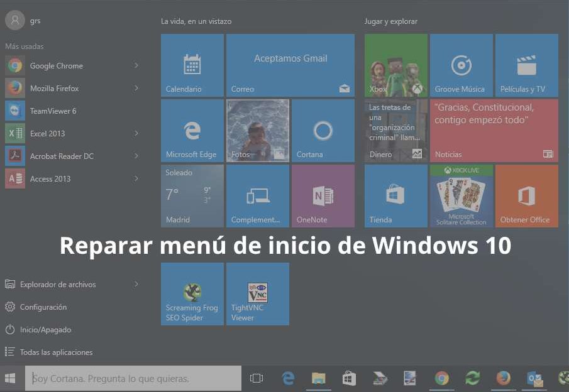Image resolution: width=569 pixels, height=392 pixels.
Task: Launch the Microsoft Edge tile
Action: pos(192,131)
